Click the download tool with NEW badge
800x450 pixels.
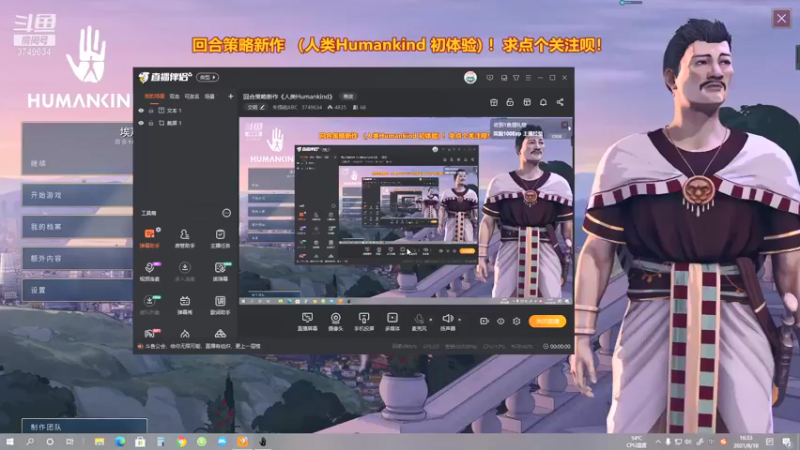[x=149, y=305]
